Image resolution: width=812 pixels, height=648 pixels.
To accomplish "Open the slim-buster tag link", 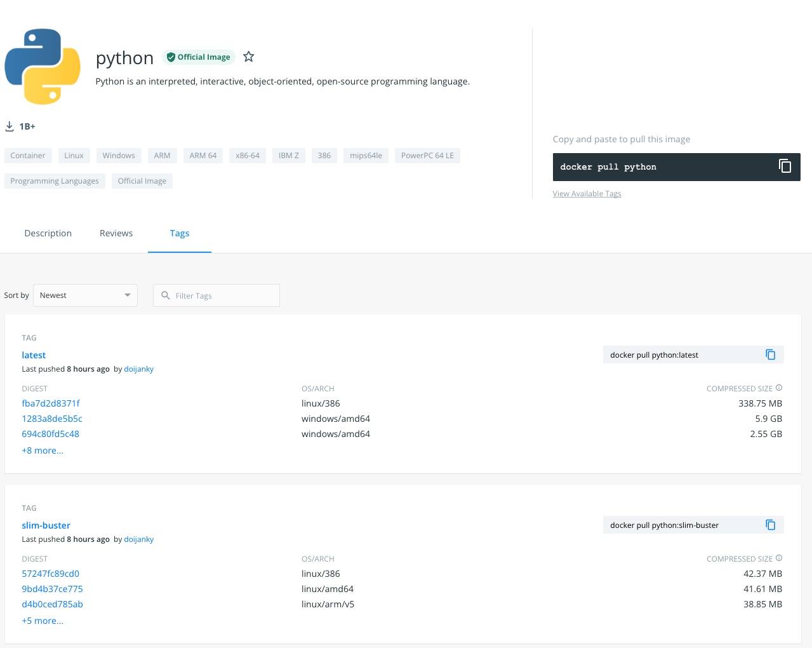I will pyautogui.click(x=46, y=525).
